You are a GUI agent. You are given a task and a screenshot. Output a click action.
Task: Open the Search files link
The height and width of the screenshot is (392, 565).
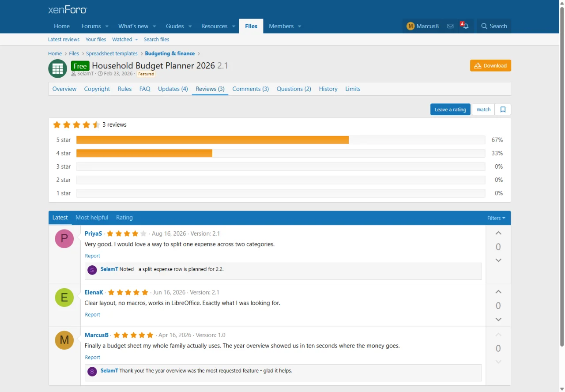156,40
